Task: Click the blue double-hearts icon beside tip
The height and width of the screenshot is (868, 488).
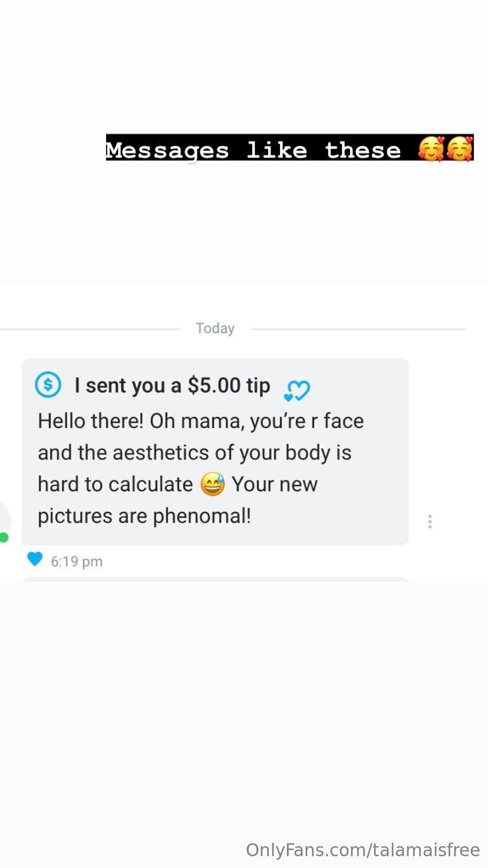Action: pyautogui.click(x=297, y=390)
